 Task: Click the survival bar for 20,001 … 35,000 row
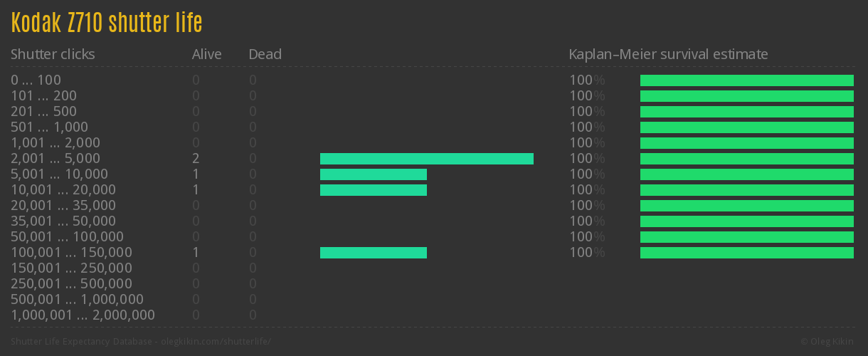(x=746, y=206)
